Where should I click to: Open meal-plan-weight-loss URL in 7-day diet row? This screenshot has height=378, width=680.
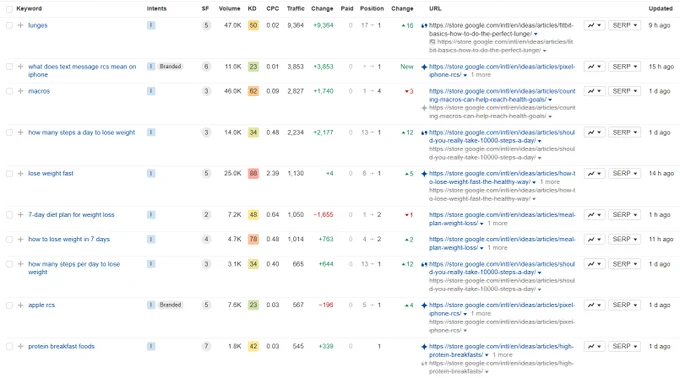[502, 219]
